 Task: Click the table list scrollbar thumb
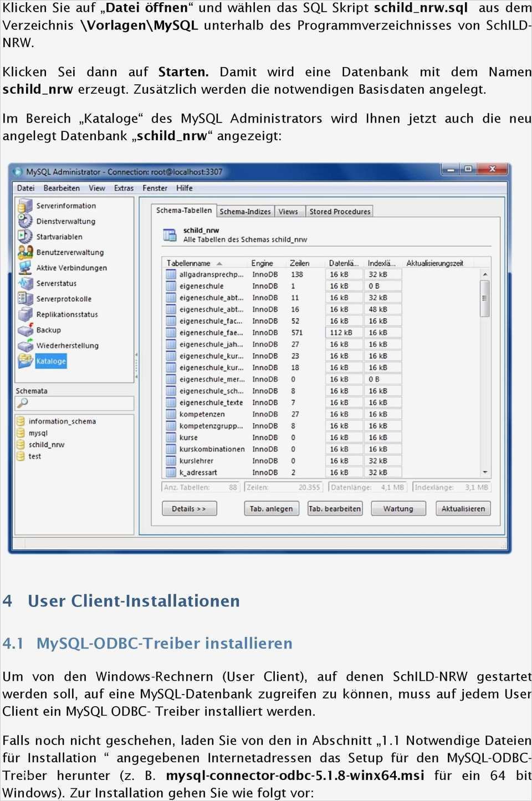[x=485, y=298]
